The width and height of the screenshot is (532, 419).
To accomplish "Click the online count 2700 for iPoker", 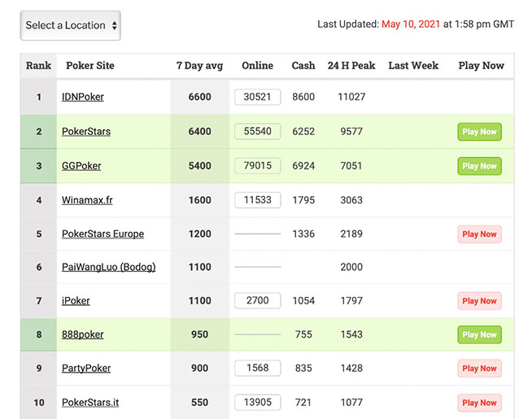I will point(258,300).
